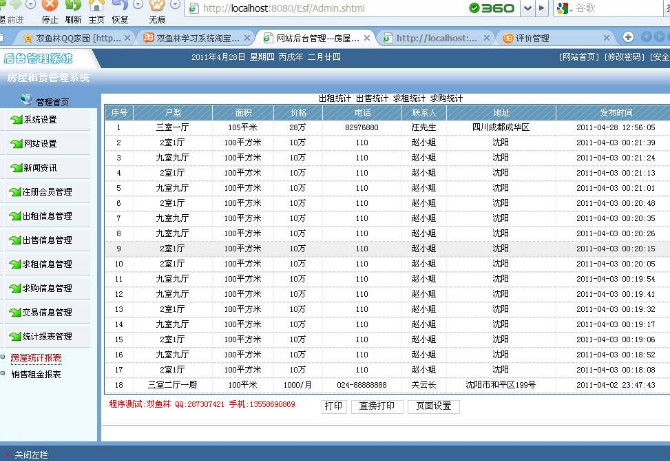Click 关闭左栏 at the bottom
The width and height of the screenshot is (670, 461).
[31, 455]
